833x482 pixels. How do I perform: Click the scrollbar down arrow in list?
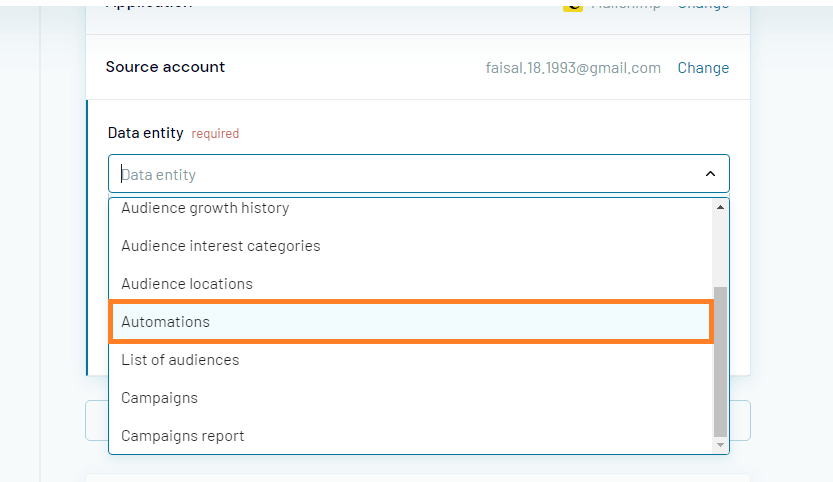(720, 444)
